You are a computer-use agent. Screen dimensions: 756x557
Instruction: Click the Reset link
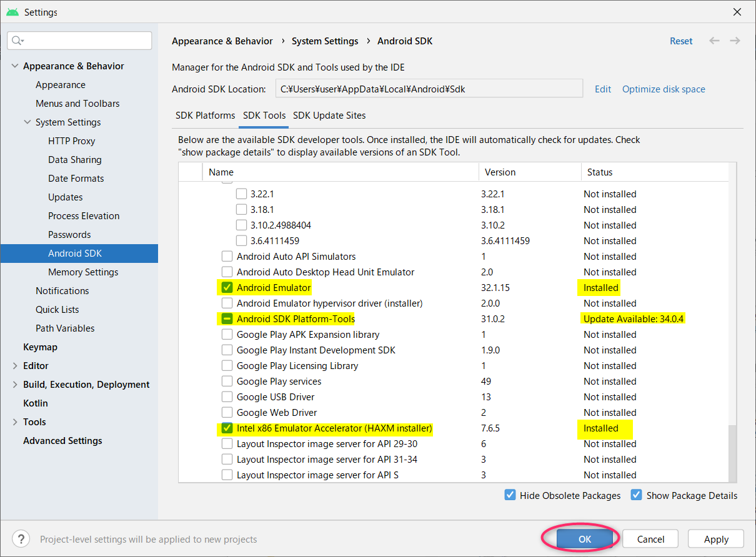680,41
